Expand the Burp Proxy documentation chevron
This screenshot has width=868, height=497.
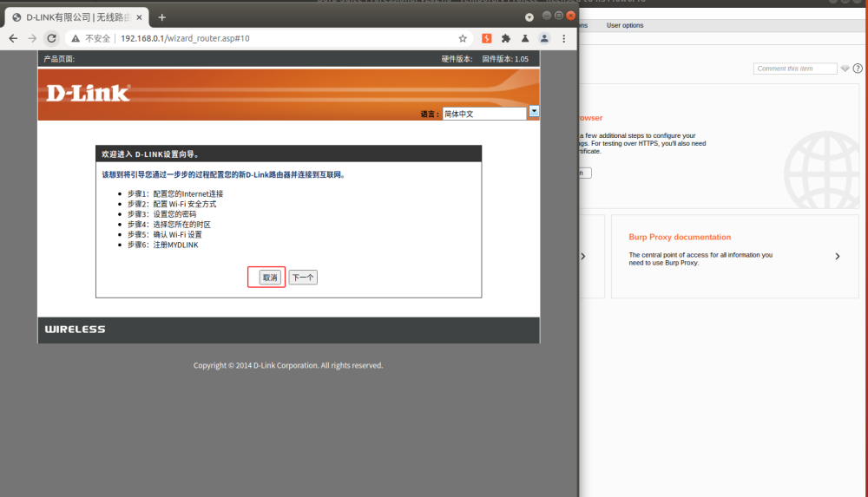tap(837, 257)
